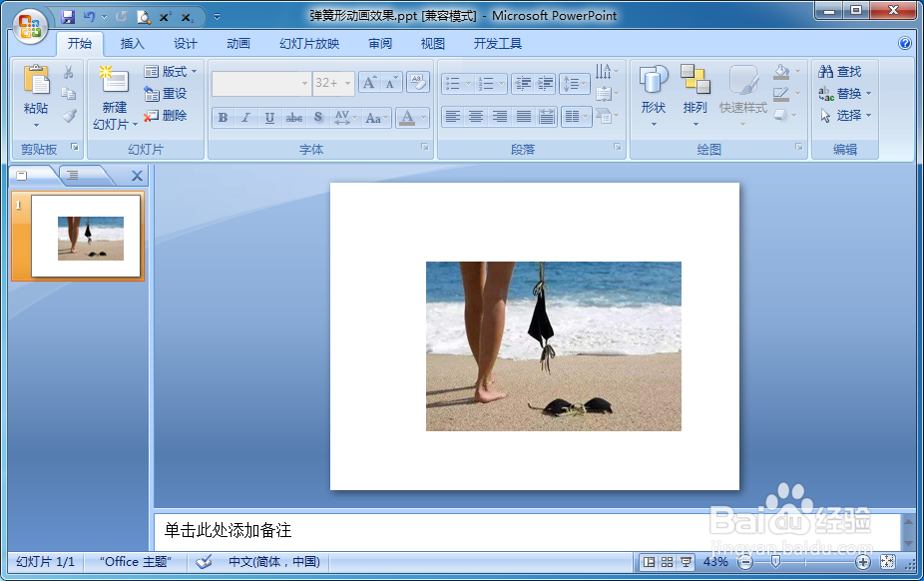Image resolution: width=924 pixels, height=581 pixels.
Task: Open the 动画 ribbon tab
Action: pyautogui.click(x=238, y=44)
